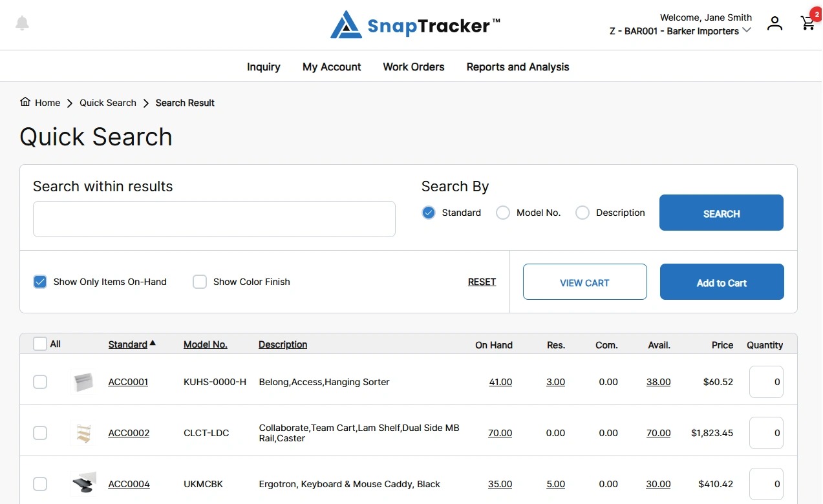Enable the Show Color Finish checkbox
The height and width of the screenshot is (504, 823).
200,282
